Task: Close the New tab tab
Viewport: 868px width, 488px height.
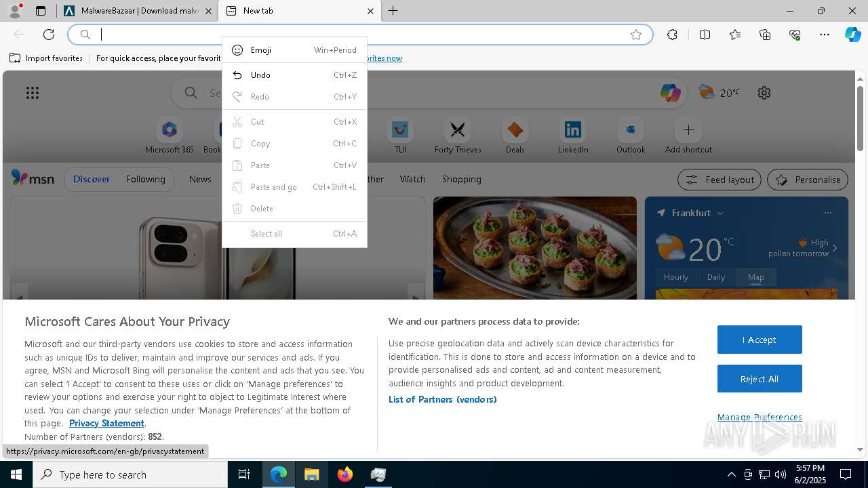Action: (x=370, y=11)
